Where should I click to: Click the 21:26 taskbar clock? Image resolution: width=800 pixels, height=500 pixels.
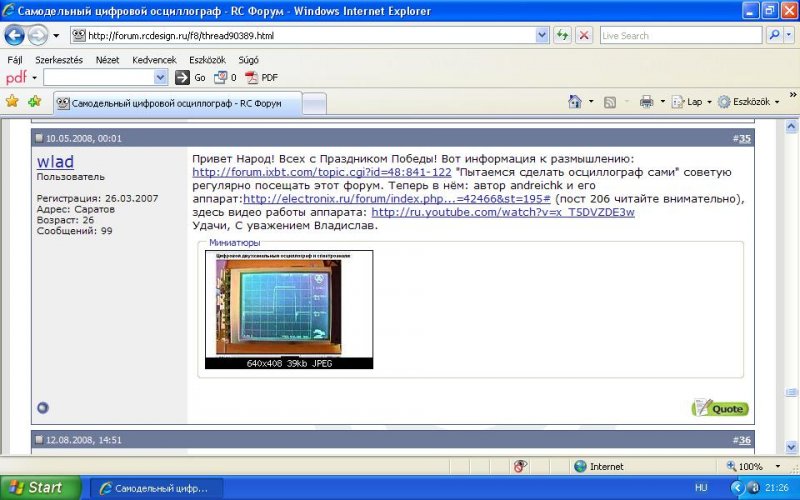coord(777,488)
